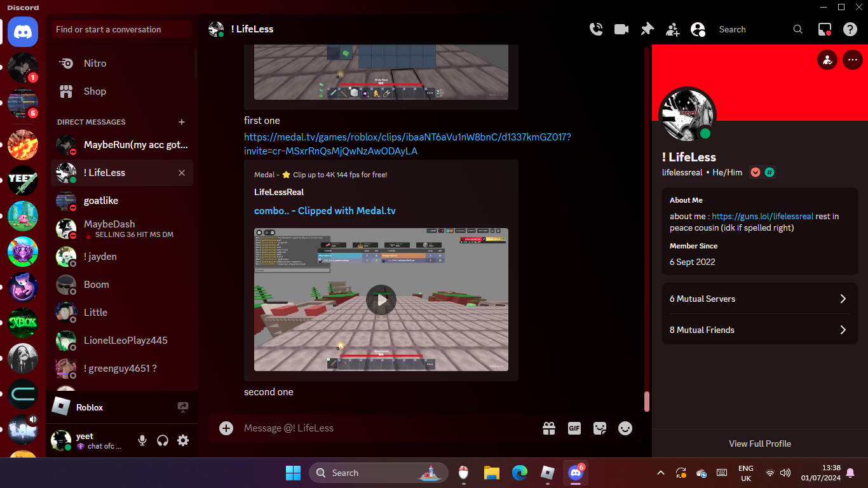Click the ! LifeLess profile avatar
Viewport: 868px width, 488px height.
pyautogui.click(x=688, y=115)
